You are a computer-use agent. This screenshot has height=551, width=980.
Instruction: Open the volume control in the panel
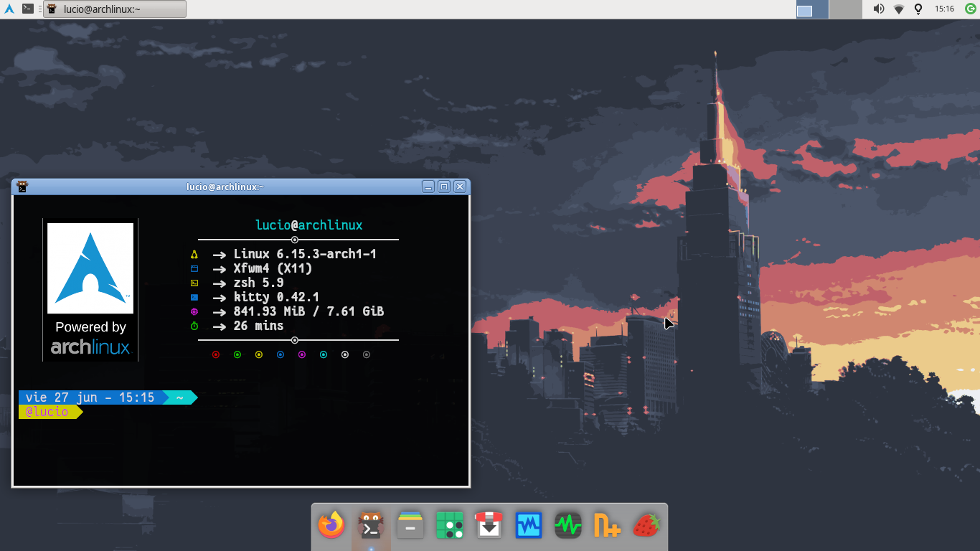[878, 9]
